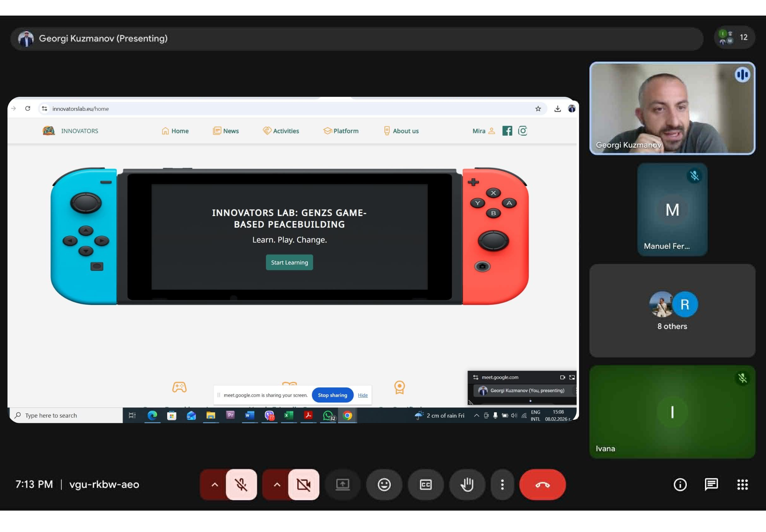Open the emoji reactions button
Image resolution: width=766 pixels, height=532 pixels.
(x=384, y=485)
